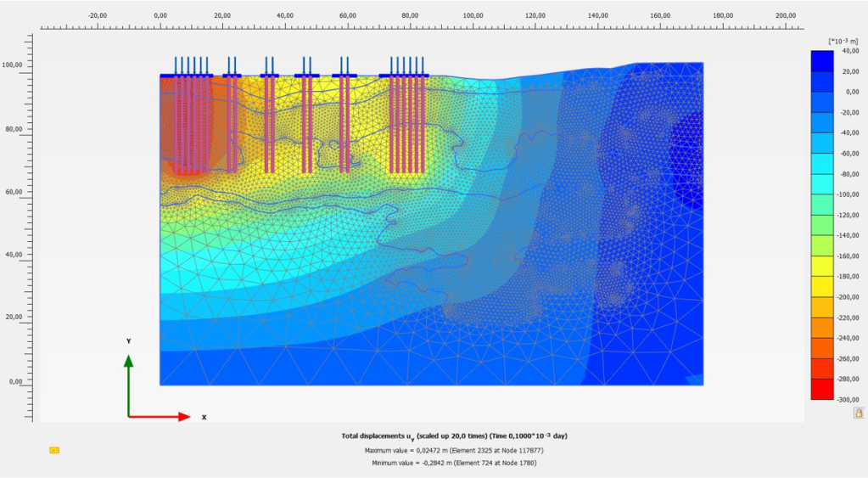Image resolution: width=868 pixels, height=478 pixels.
Task: Click the legend lock icon
Action: click(x=858, y=412)
